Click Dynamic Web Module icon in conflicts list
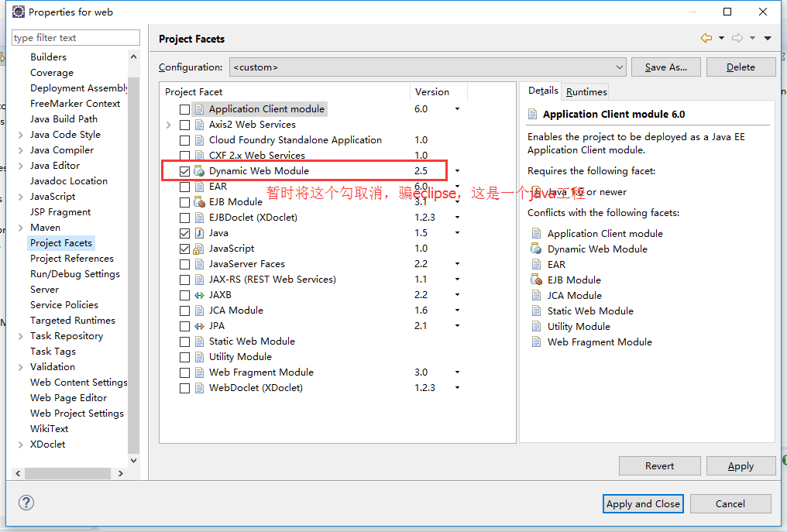Viewport: 787px width, 532px height. 536,249
